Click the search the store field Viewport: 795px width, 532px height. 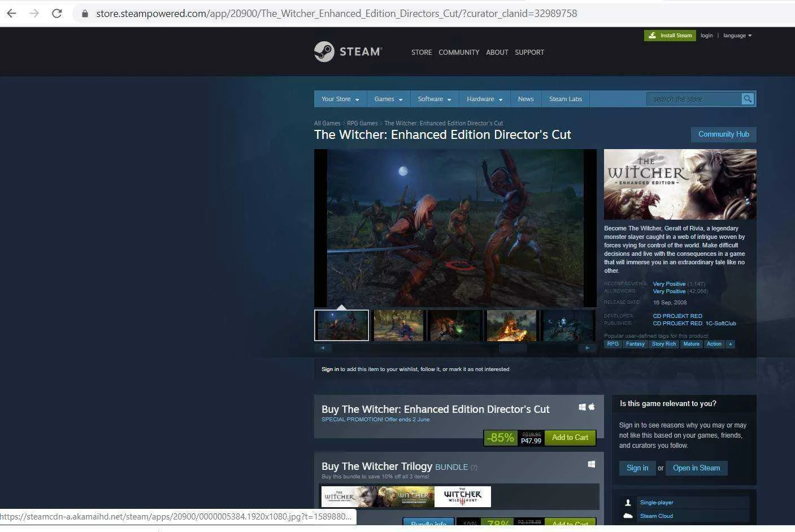[694, 99]
